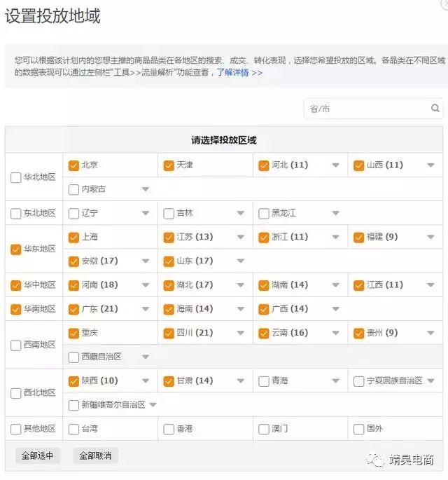Check the 青海 checkbox
The image size is (448, 480).
264,381
